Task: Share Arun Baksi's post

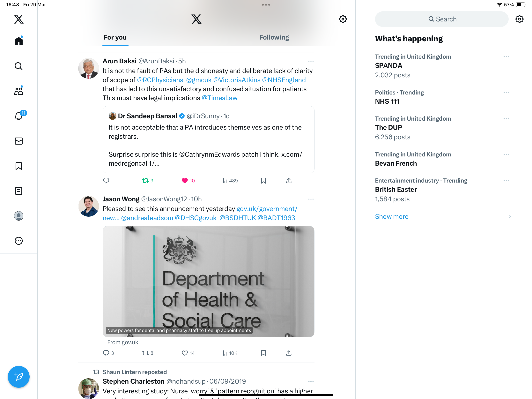Action: [x=289, y=180]
